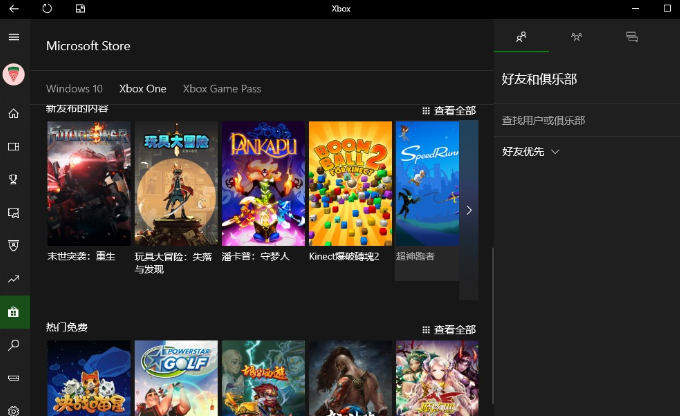Viewport: 680px width, 416px height.
Task: Open the muscular barbarian free game cover
Action: click(350, 378)
